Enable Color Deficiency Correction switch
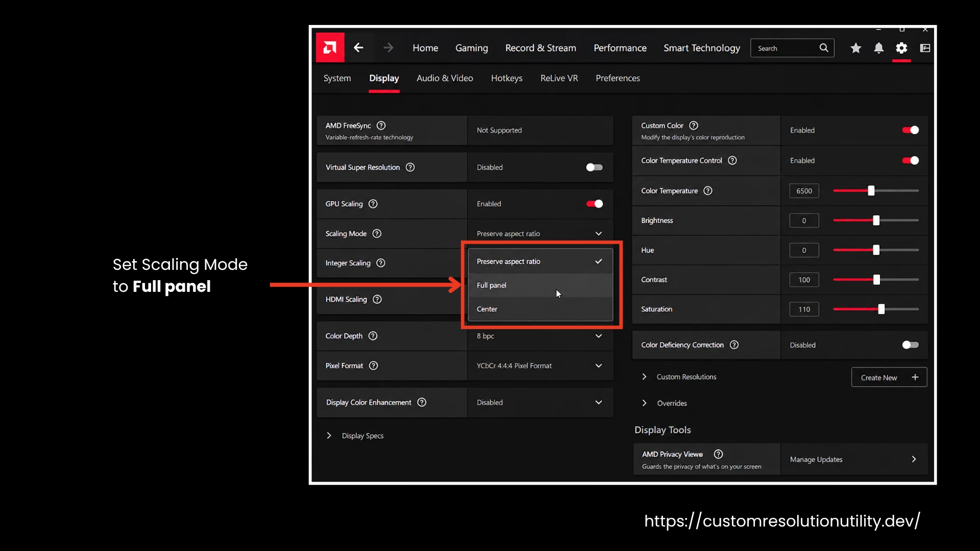This screenshot has width=980, height=551. (910, 345)
